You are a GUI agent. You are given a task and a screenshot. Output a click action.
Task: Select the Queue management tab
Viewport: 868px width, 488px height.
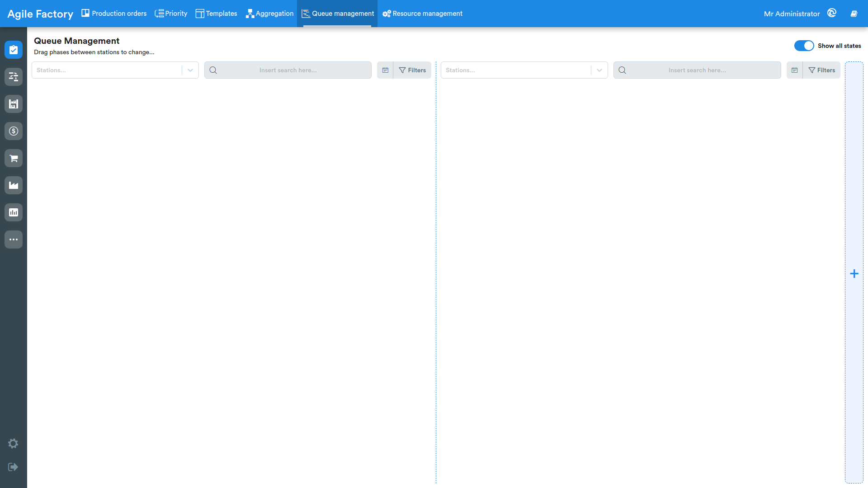coord(337,14)
